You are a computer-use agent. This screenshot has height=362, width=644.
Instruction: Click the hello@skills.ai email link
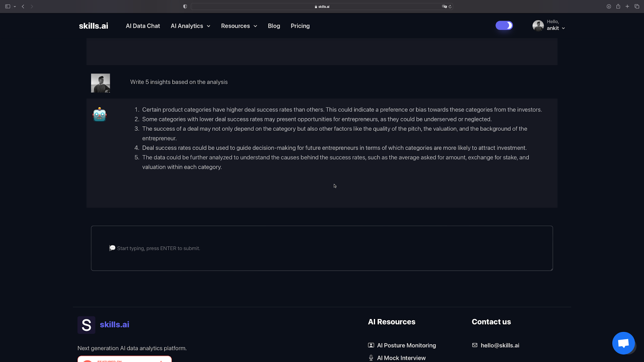500,345
